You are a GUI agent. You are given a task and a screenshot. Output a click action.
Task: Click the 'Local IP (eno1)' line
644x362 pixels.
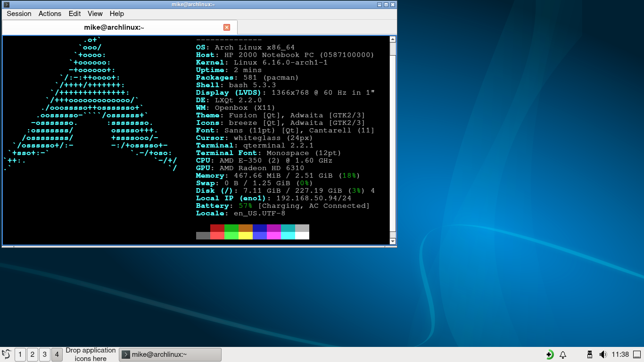[x=273, y=198]
